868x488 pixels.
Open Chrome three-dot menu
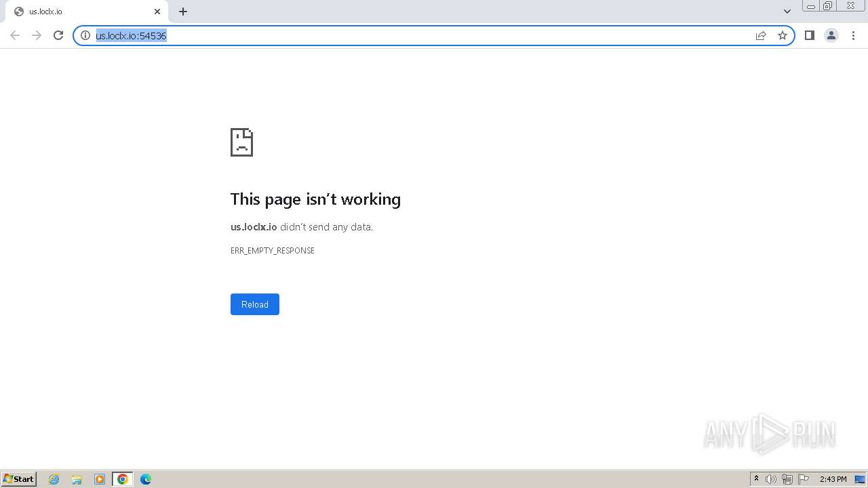[853, 35]
